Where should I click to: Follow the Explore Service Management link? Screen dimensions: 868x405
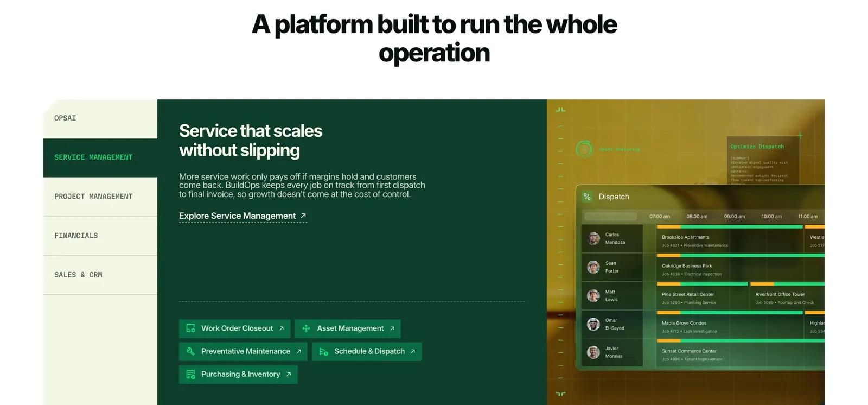click(x=243, y=216)
